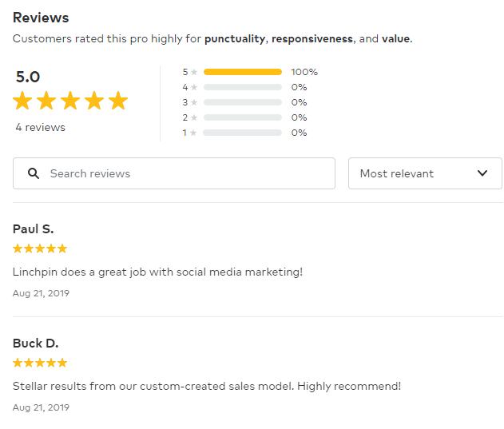
Task: Filter reviews by 4 star row
Action: click(244, 87)
